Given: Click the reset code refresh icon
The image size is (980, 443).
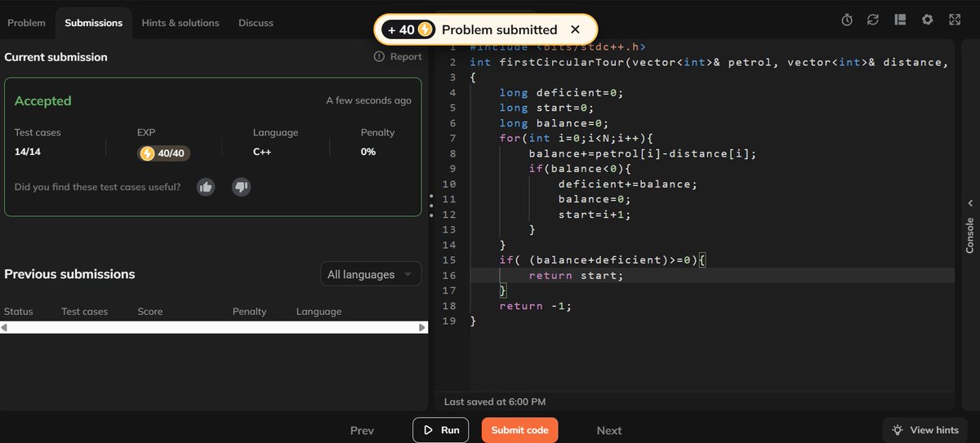Looking at the screenshot, I should tap(873, 20).
